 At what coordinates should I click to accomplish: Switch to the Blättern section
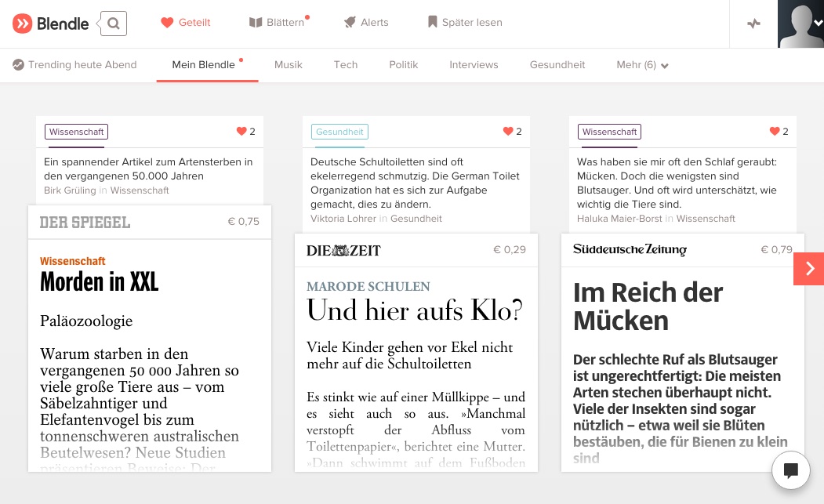pos(277,23)
